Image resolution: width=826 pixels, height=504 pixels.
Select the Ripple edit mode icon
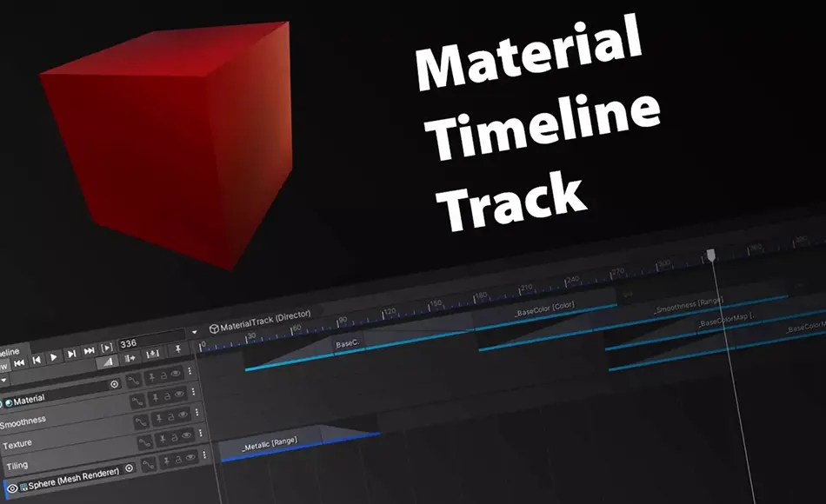(130, 358)
